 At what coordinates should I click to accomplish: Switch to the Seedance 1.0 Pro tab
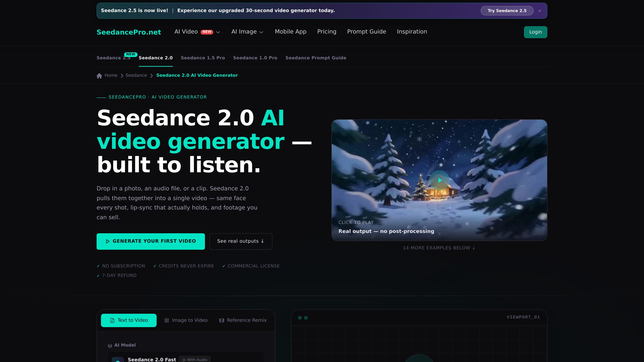coord(255,58)
